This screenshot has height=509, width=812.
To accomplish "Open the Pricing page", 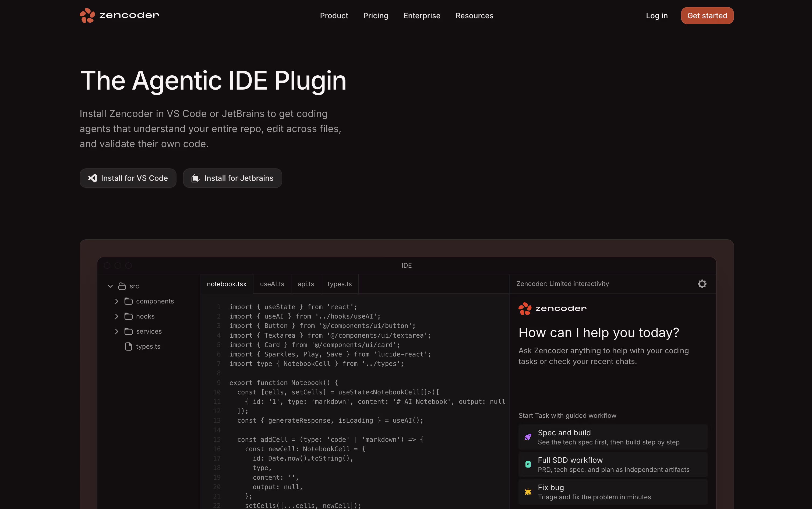I will coord(376,16).
